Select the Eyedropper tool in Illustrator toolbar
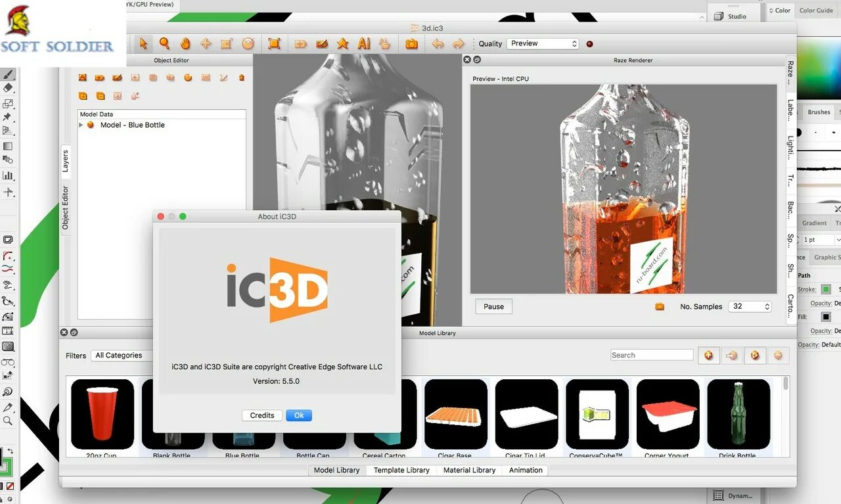This screenshot has height=504, width=841. coord(8,407)
